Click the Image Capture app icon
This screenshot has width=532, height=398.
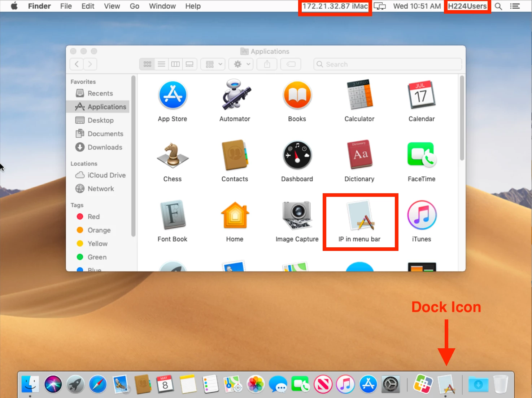click(x=297, y=215)
